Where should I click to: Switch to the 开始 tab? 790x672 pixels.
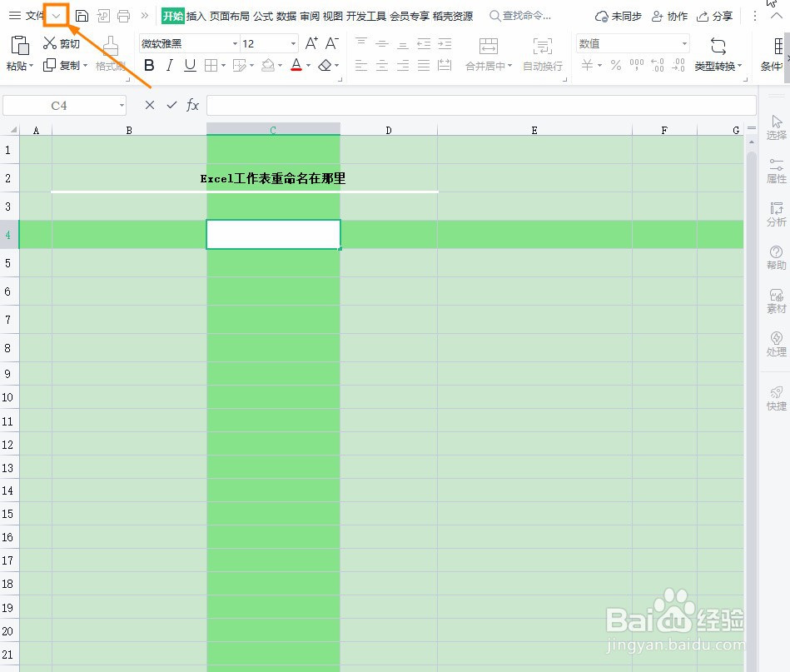click(173, 16)
